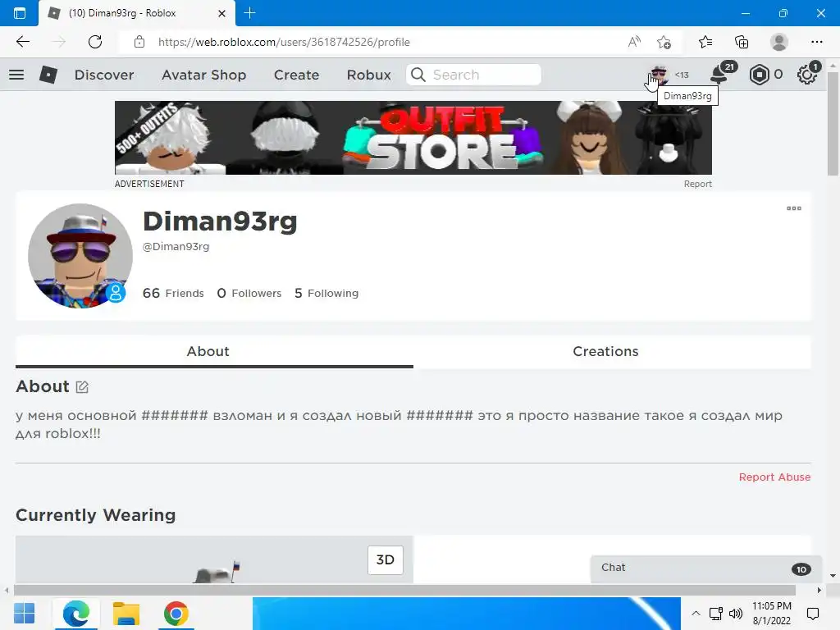Open the volume speaker tray icon
840x630 pixels.
pyautogui.click(x=736, y=614)
